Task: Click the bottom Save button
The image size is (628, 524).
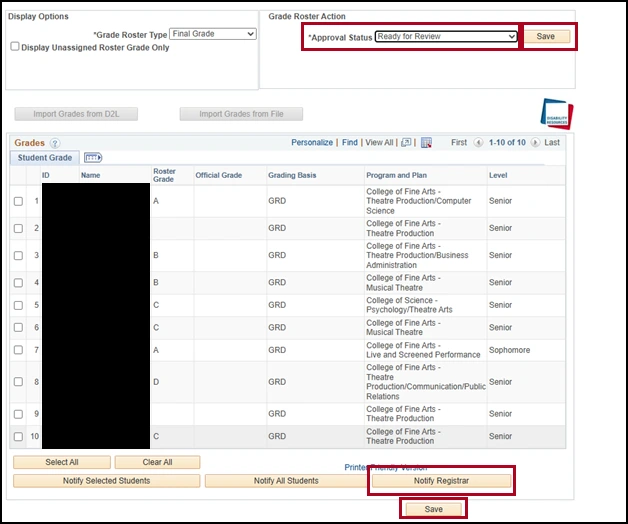Action: pos(434,509)
